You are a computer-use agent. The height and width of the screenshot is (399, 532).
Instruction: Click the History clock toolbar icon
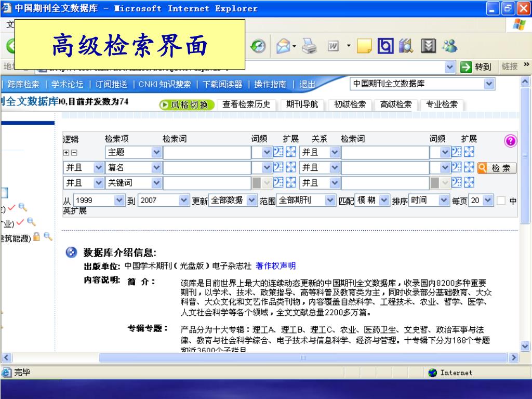pos(258,46)
